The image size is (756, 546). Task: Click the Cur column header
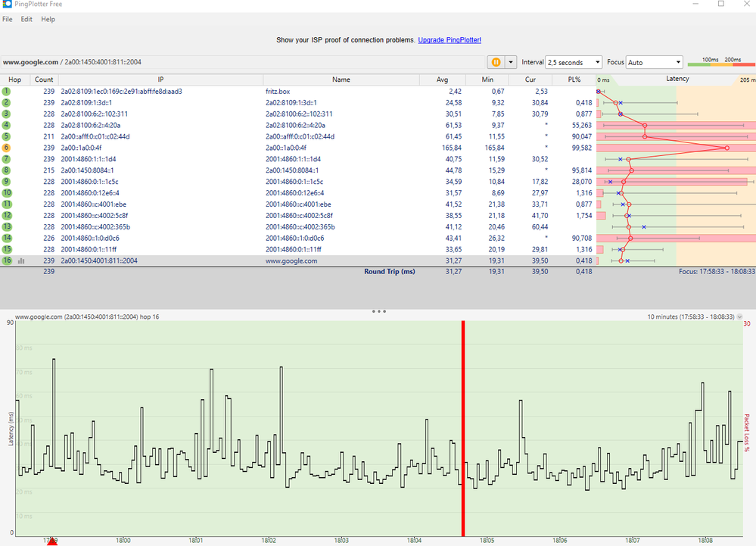click(x=530, y=80)
